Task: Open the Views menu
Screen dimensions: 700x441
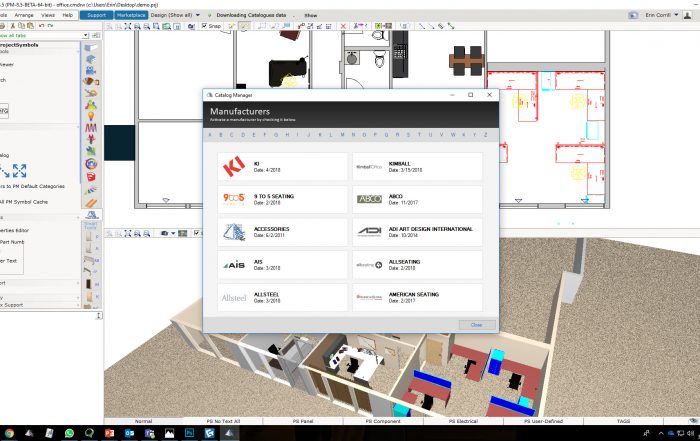Action: 48,15
